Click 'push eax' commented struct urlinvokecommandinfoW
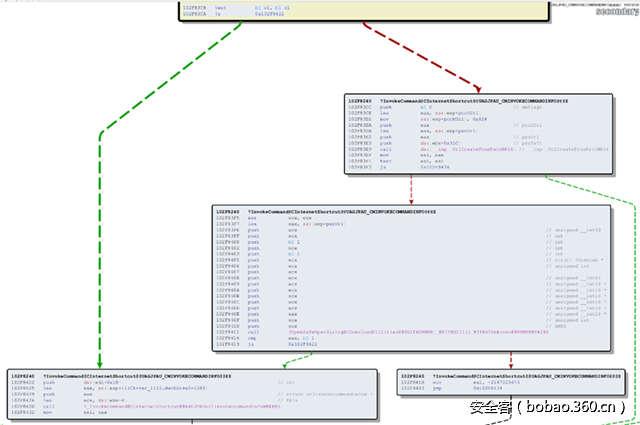The width and height of the screenshot is (640, 425). point(191,394)
